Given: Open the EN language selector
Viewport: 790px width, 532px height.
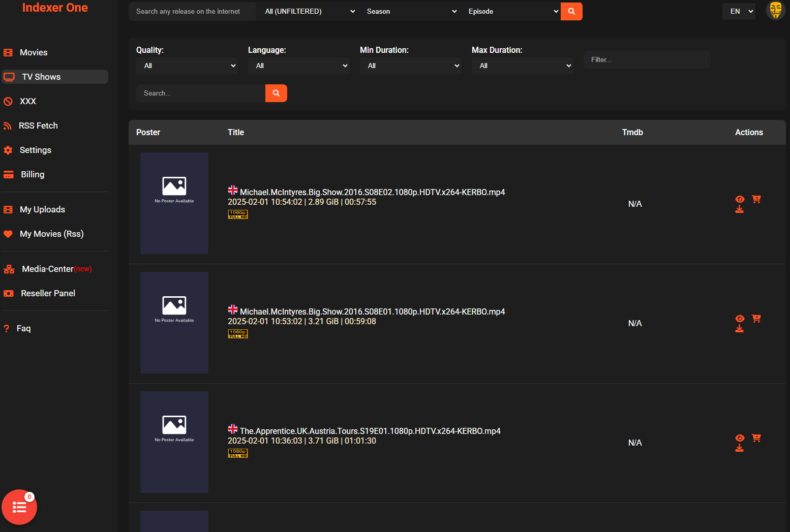Looking at the screenshot, I should [x=739, y=11].
